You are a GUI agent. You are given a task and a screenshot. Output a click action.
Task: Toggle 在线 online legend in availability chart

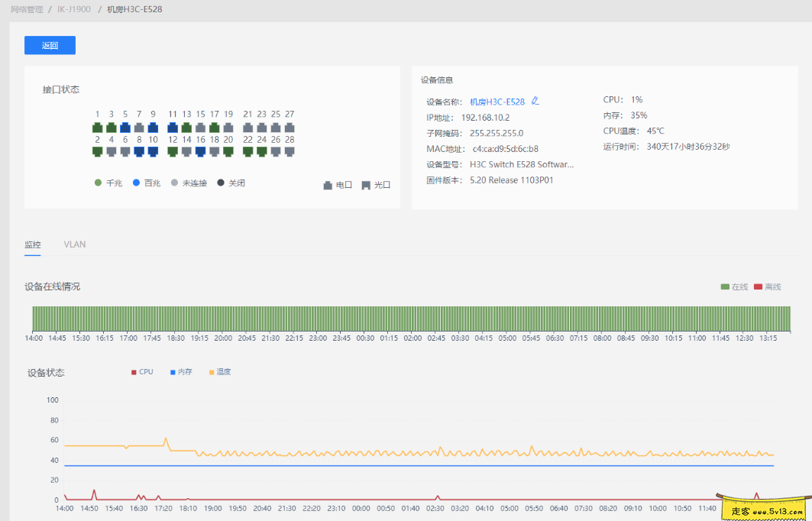[x=734, y=287]
